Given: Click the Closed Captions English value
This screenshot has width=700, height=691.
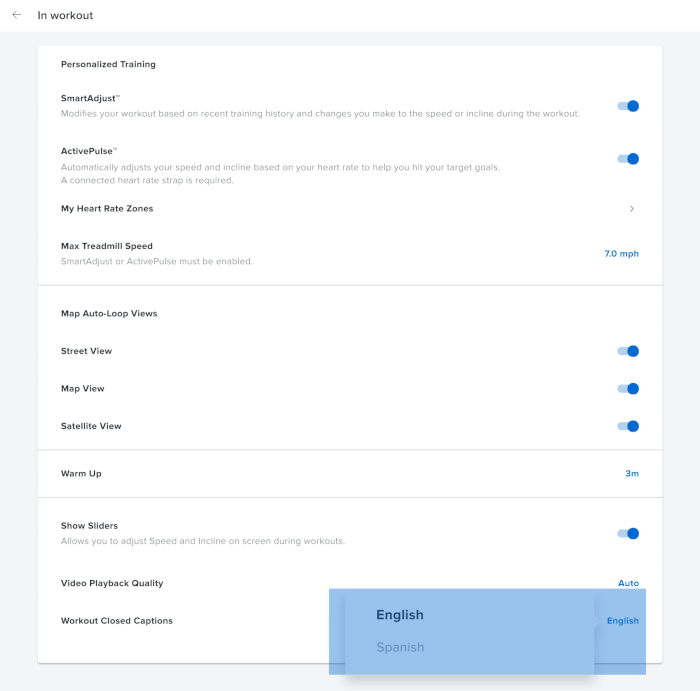Looking at the screenshot, I should (x=622, y=621).
